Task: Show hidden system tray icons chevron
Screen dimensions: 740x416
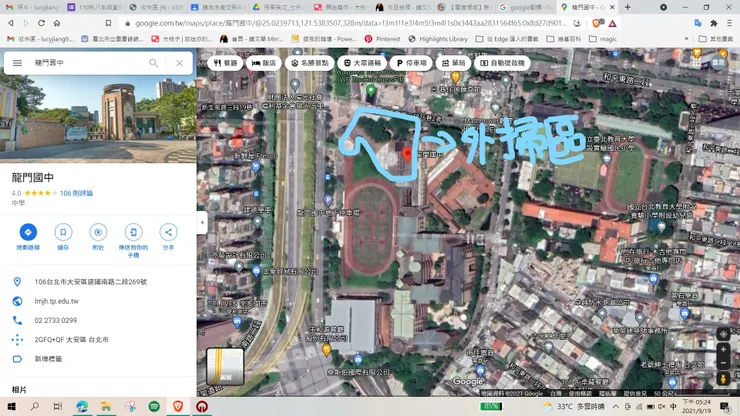Action: pyautogui.click(x=616, y=407)
